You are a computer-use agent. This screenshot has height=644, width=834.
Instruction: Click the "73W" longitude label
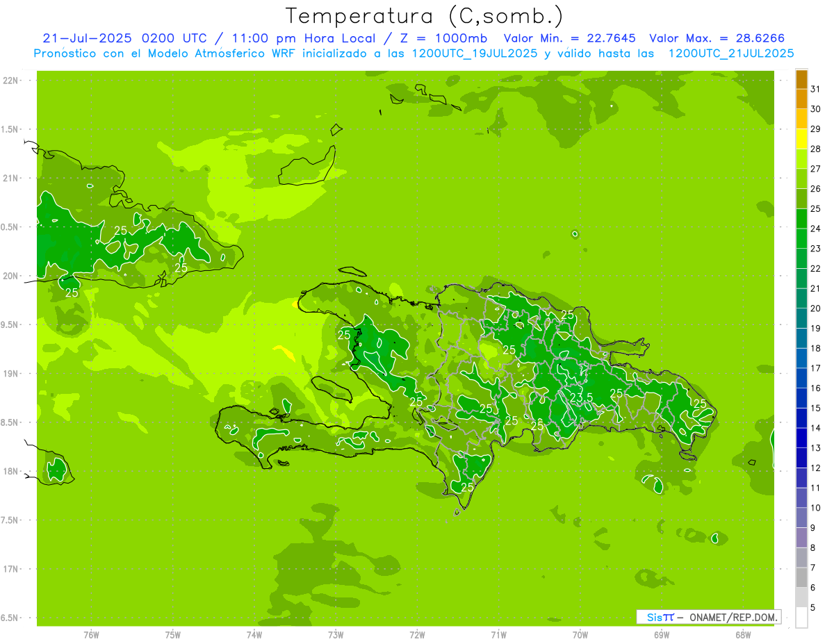point(336,634)
